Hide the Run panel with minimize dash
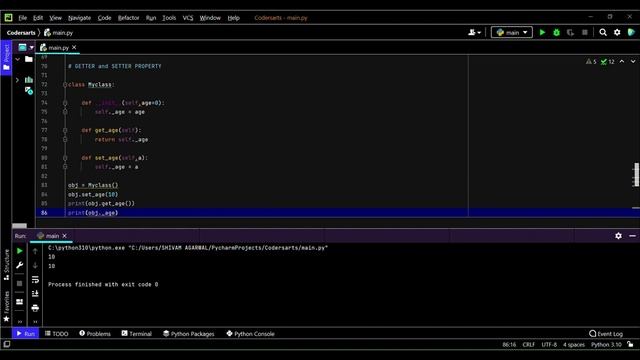 632,236
